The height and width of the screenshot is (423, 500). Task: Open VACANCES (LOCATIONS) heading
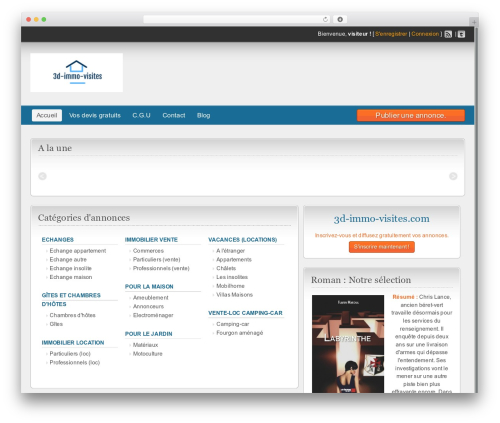(243, 240)
